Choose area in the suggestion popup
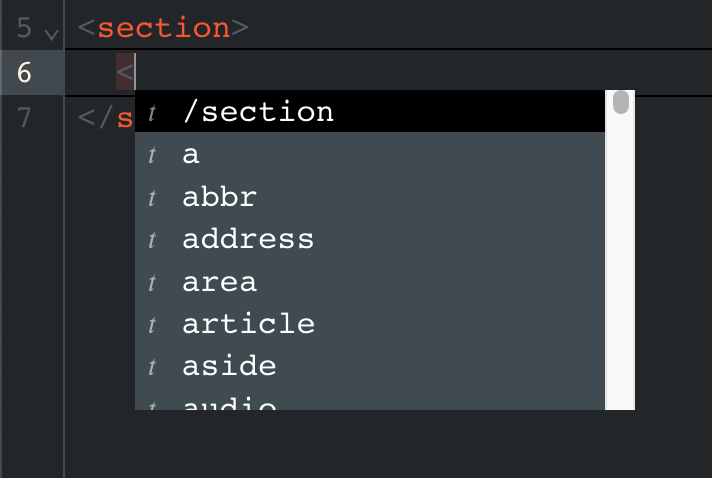The width and height of the screenshot is (712, 478). click(x=370, y=282)
